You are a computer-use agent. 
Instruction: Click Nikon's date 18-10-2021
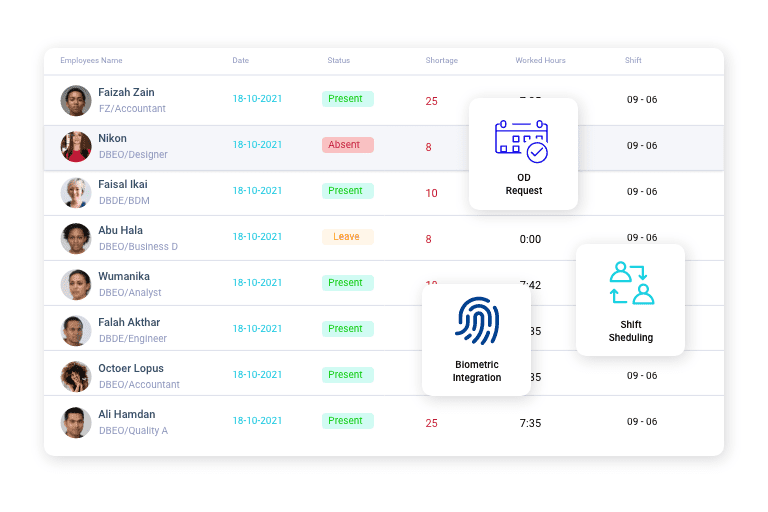(x=257, y=145)
